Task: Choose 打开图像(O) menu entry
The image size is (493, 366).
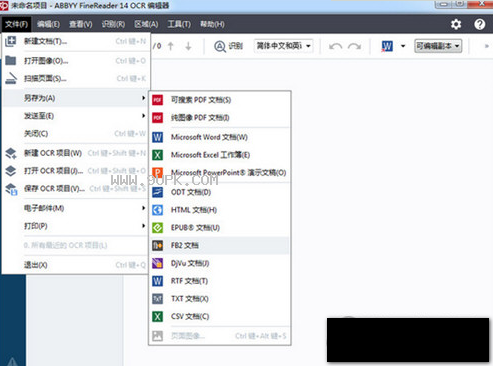Action: tap(76, 61)
